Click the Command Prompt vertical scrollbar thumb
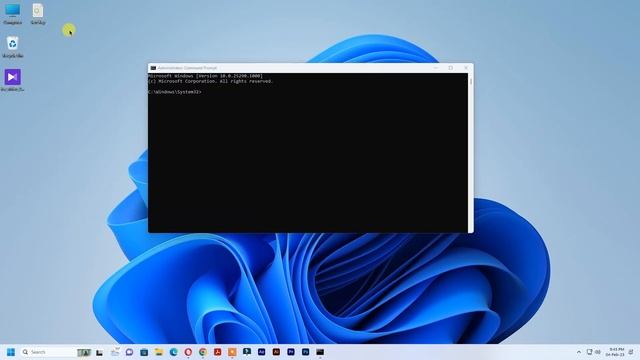 pyautogui.click(x=471, y=82)
